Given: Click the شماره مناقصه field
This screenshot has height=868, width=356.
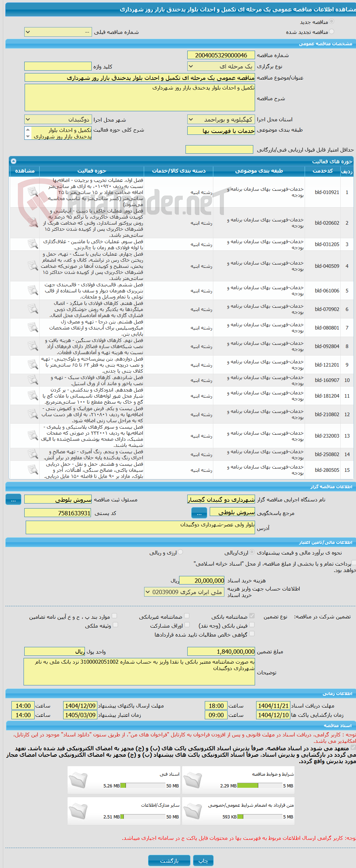Looking at the screenshot, I should pos(221,55).
